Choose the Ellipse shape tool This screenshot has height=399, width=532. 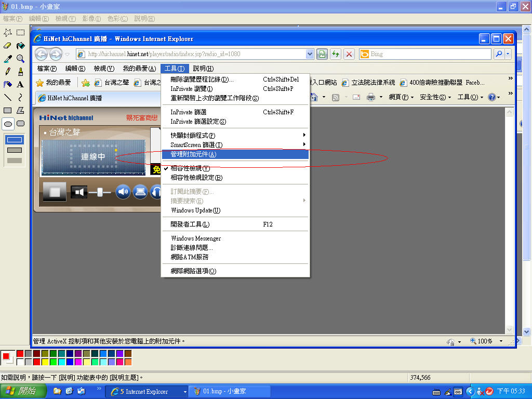pos(8,124)
